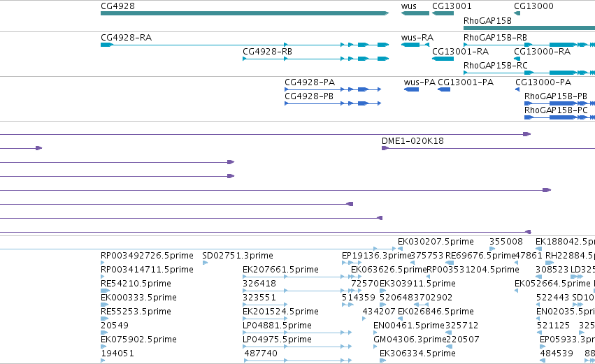Select the DME1-020K18 clone feature
595x364 pixels.
[x=488, y=148]
